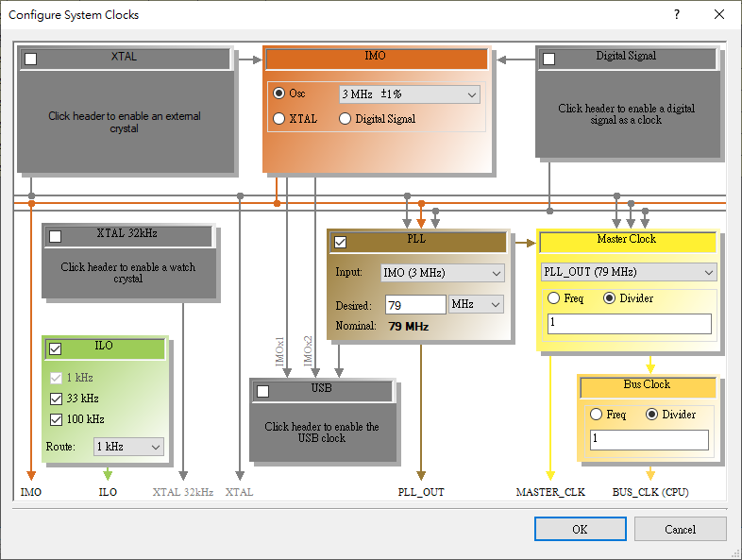The height and width of the screenshot is (560, 742).
Task: Select Freq radio in Bus Clock
Action: coord(596,415)
